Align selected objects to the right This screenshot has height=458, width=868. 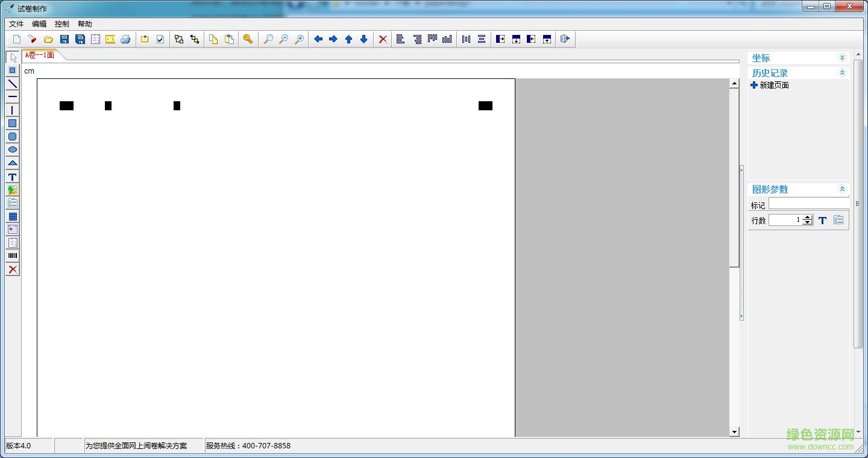coord(417,39)
